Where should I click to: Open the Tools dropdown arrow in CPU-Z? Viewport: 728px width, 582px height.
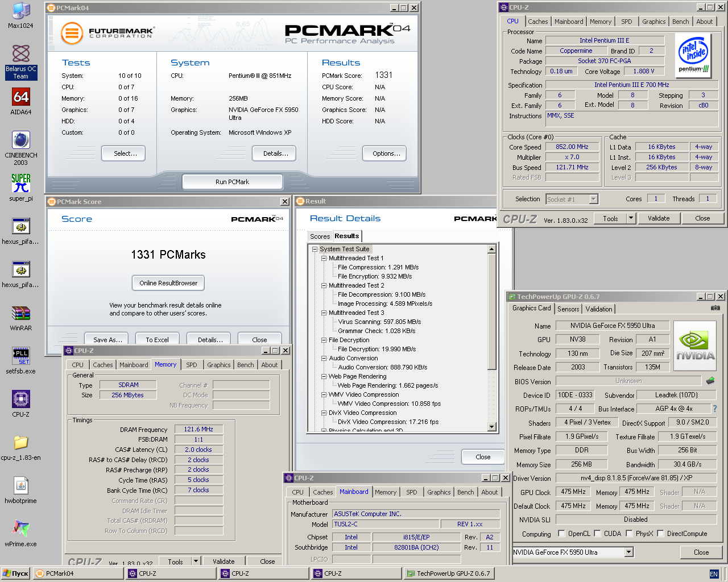pyautogui.click(x=630, y=218)
